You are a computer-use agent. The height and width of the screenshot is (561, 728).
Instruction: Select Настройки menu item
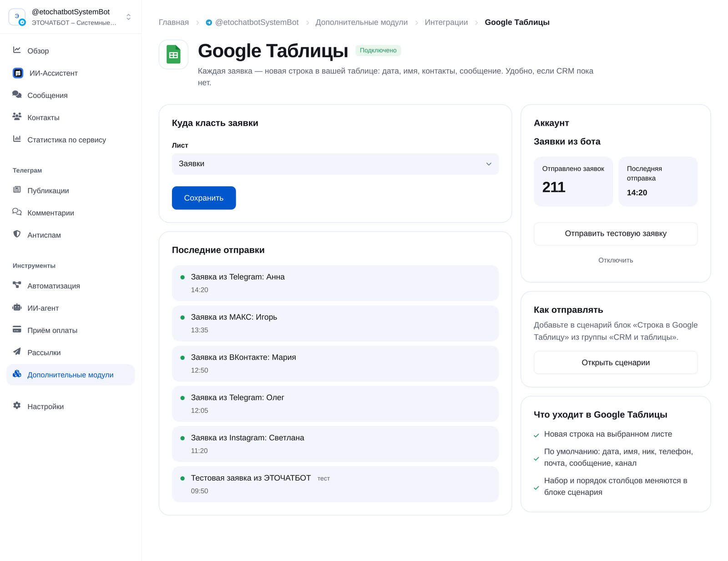(71, 406)
